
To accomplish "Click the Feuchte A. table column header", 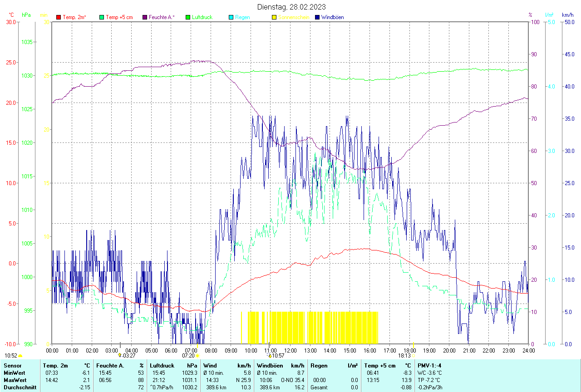I will [x=110, y=365].
